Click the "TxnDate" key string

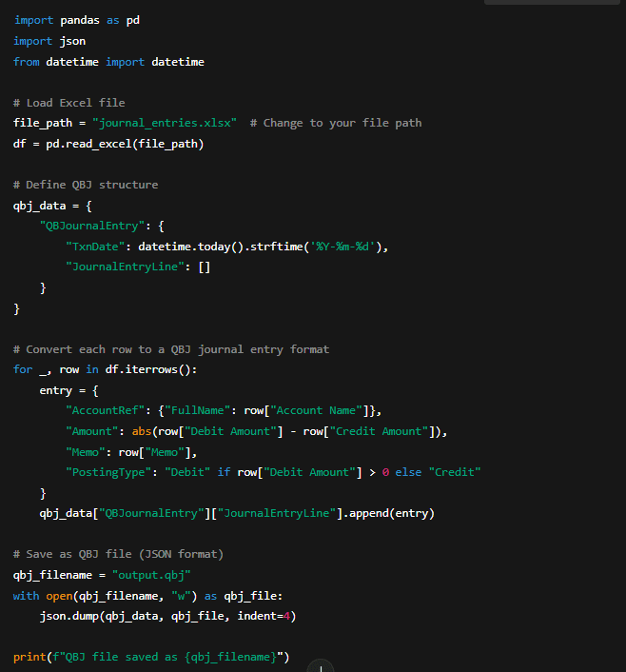(x=96, y=247)
